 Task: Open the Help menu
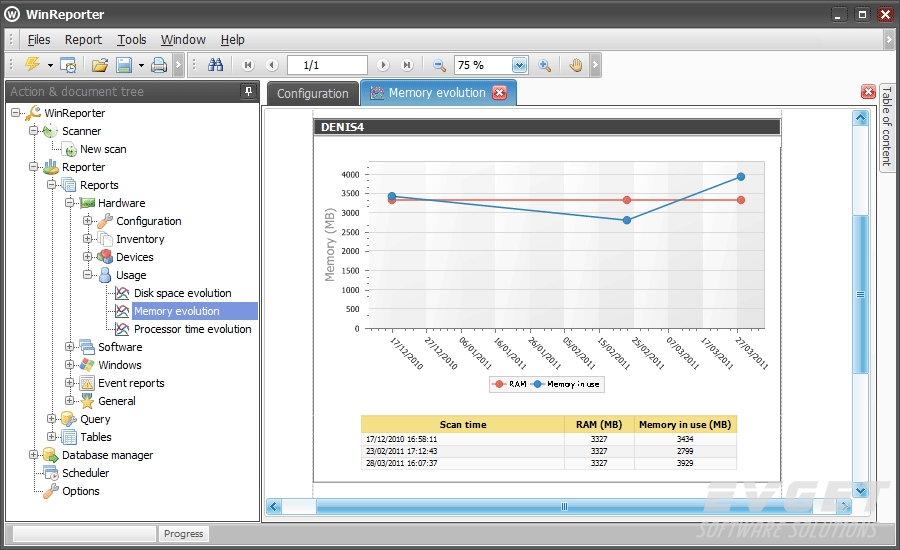[x=232, y=40]
